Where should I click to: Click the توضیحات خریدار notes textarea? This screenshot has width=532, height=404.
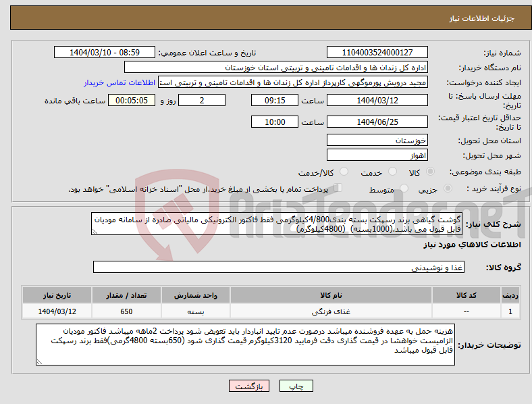click(245, 345)
